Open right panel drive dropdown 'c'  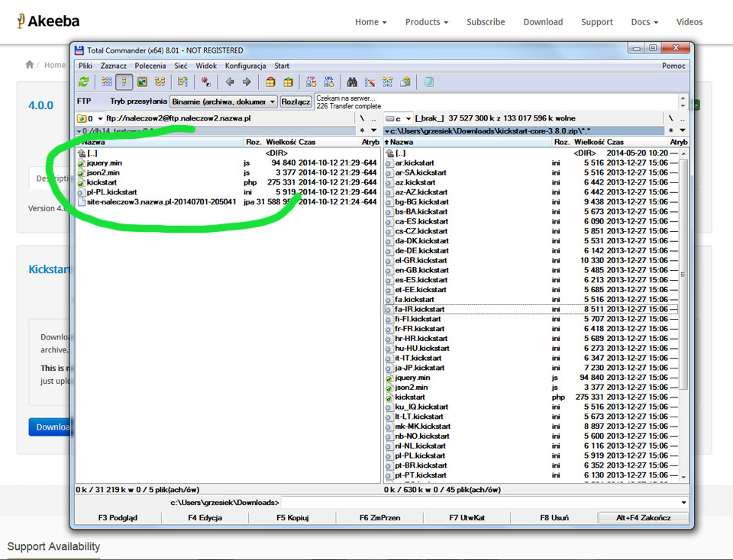coord(399,118)
